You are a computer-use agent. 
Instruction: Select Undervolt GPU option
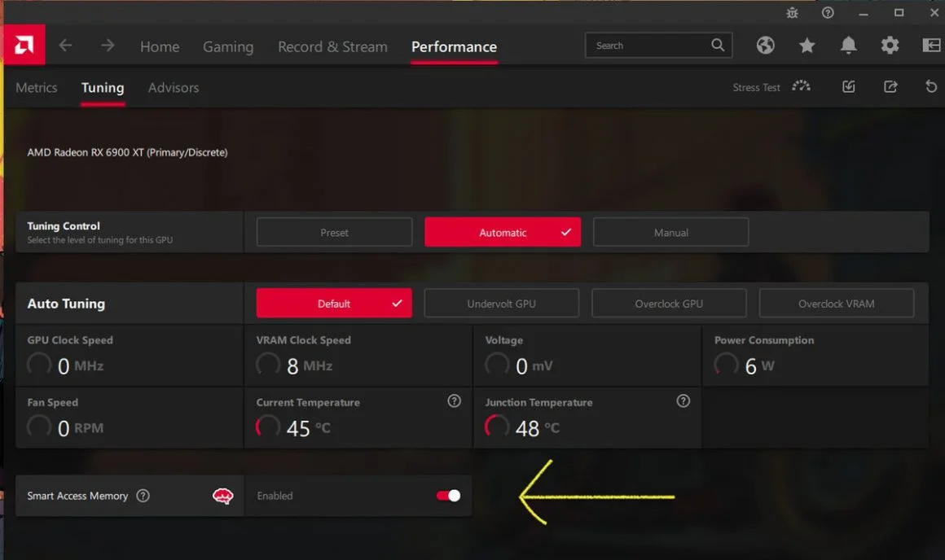click(x=502, y=304)
